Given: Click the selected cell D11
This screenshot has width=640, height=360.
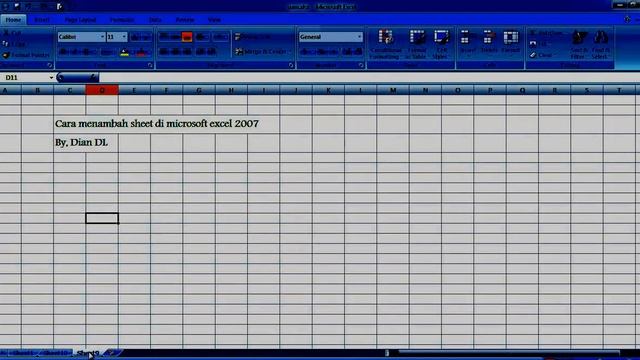Looking at the screenshot, I should [x=102, y=218].
